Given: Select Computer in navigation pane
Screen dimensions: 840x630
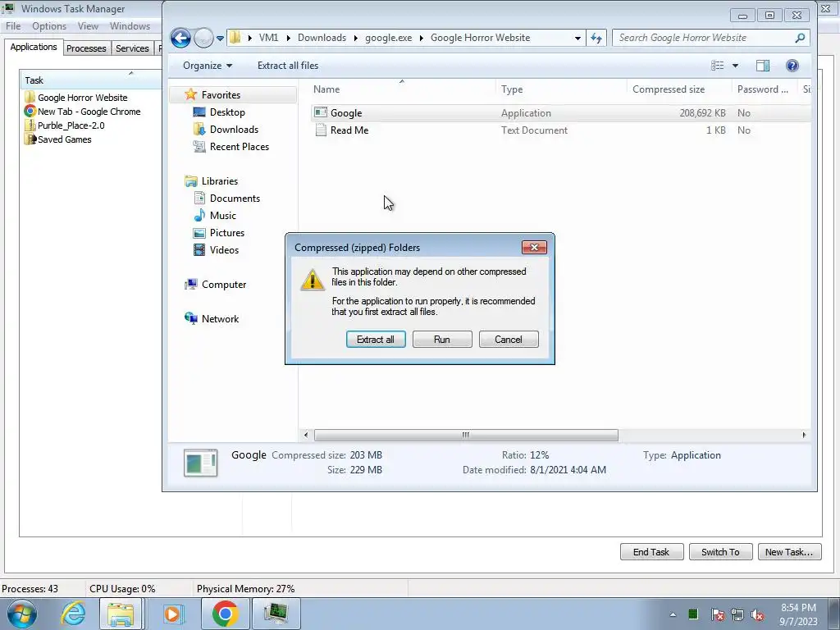Looking at the screenshot, I should (224, 285).
